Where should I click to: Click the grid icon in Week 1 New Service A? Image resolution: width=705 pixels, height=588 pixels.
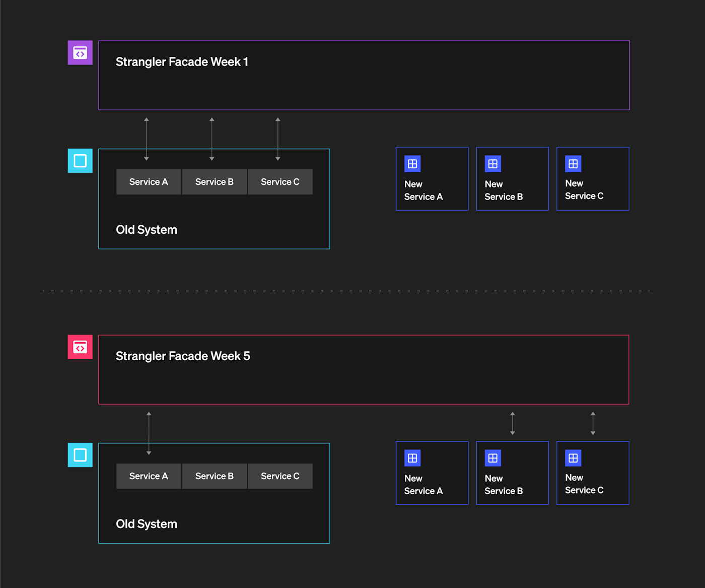412,164
